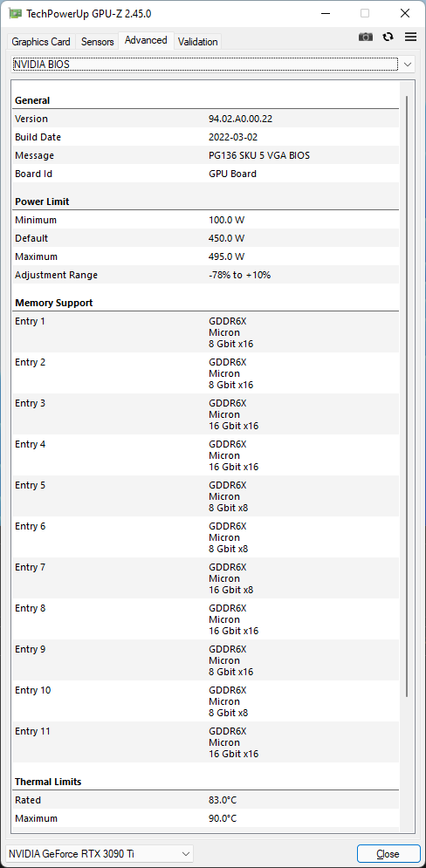Click the Maximum power limit 495.0 W row
The height and width of the screenshot is (868, 426).
click(x=205, y=256)
